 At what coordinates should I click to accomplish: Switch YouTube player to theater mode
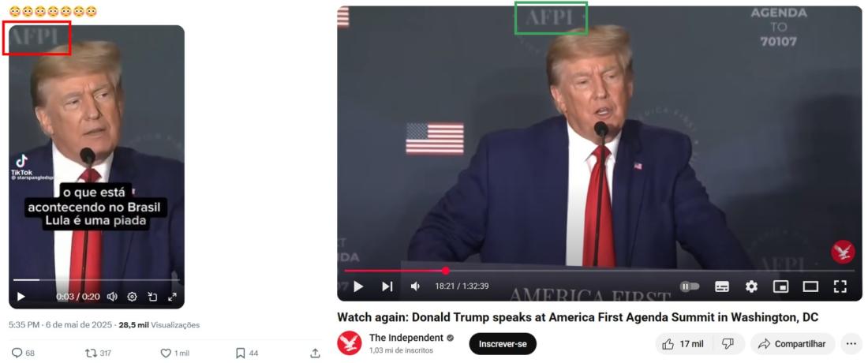tap(810, 286)
